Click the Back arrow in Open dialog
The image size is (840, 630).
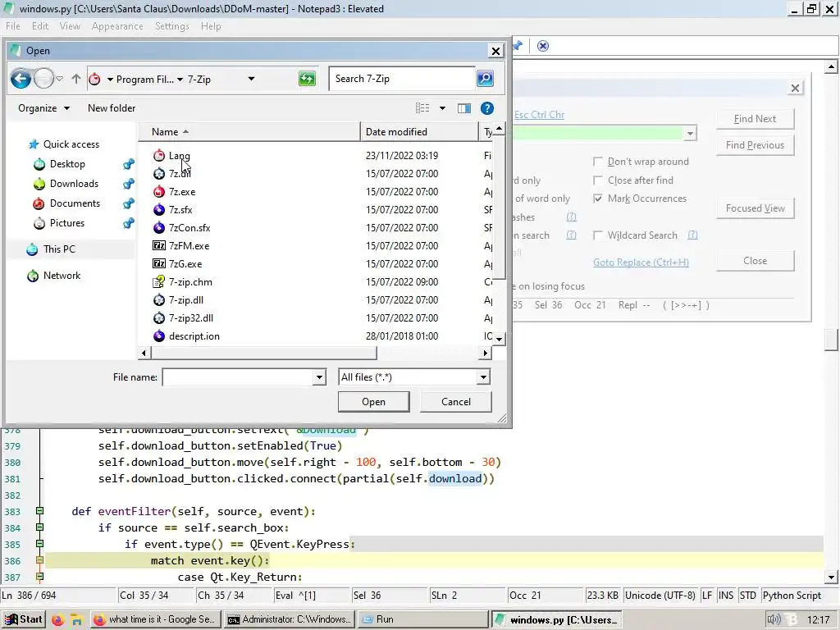pyautogui.click(x=21, y=79)
